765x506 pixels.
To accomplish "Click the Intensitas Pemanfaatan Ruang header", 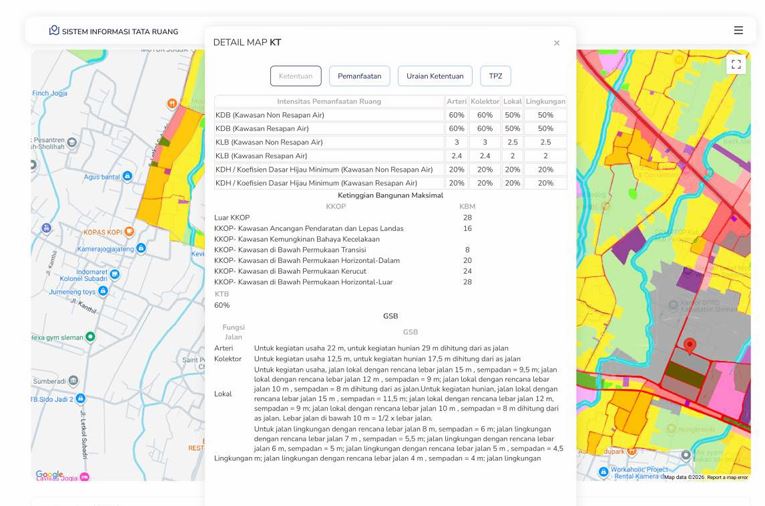I will 329,101.
